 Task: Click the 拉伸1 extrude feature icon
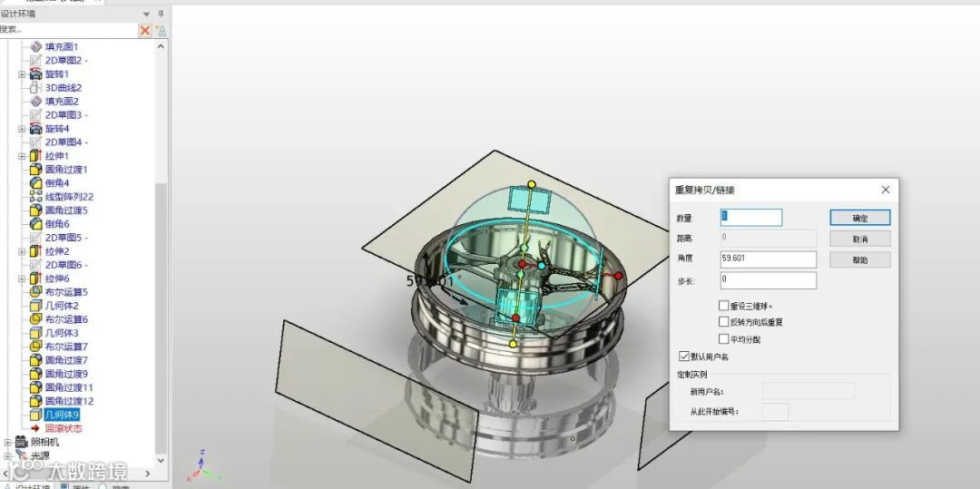[35, 155]
